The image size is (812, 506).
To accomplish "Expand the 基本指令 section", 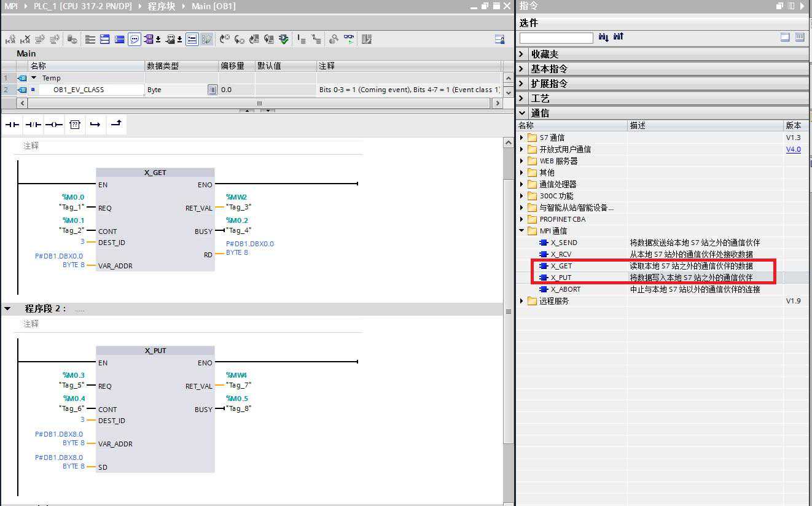I will click(522, 69).
